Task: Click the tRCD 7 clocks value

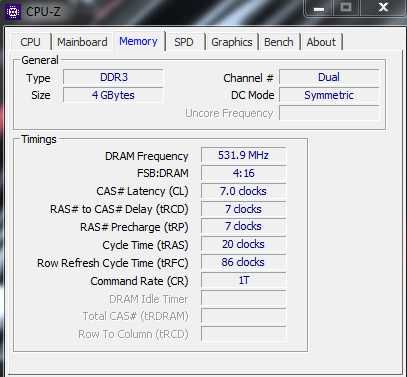Action: 243,209
